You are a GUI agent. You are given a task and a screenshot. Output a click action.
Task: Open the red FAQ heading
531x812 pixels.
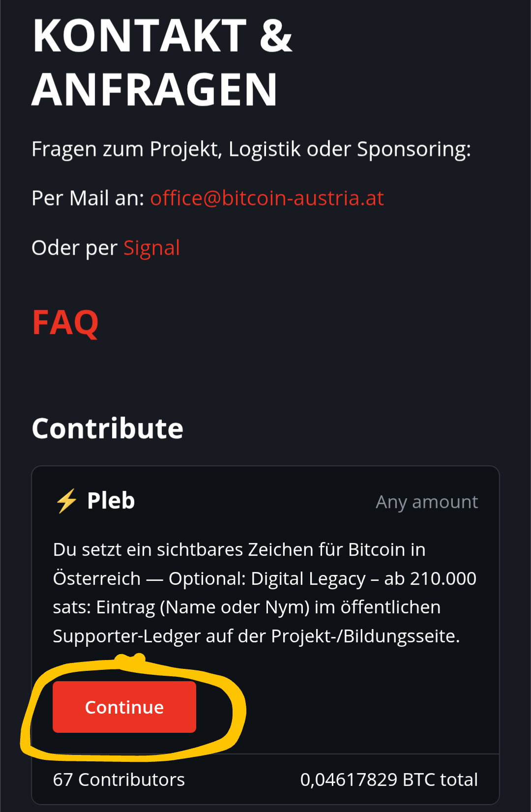(65, 323)
